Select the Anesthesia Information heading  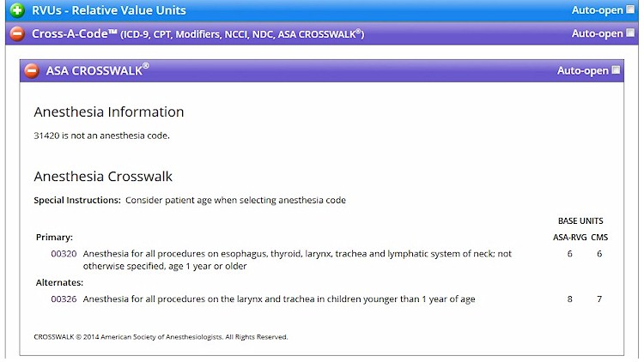109,112
